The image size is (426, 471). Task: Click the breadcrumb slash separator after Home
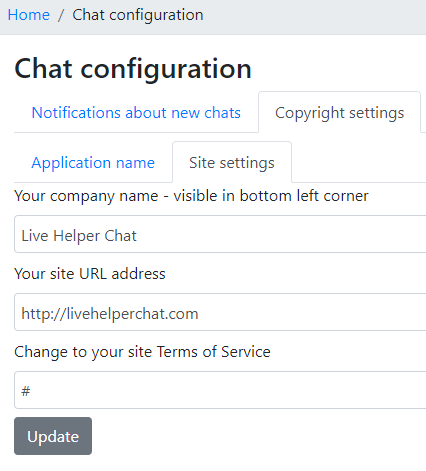[x=61, y=15]
